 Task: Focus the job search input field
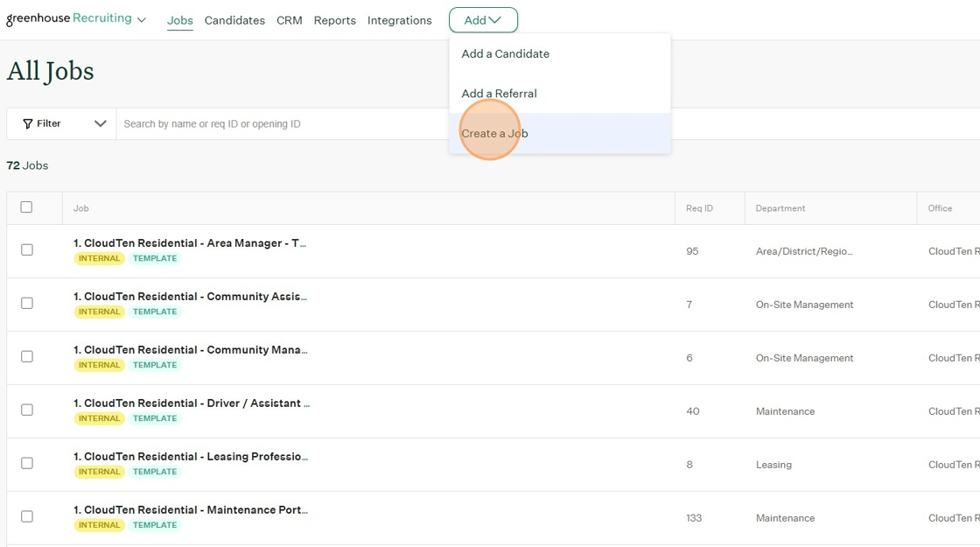pos(281,123)
